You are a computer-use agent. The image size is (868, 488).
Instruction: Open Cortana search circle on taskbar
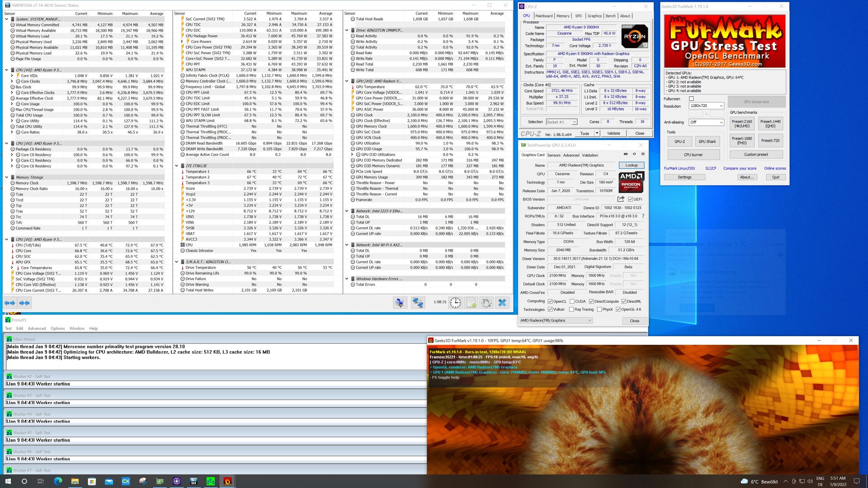coord(24,481)
